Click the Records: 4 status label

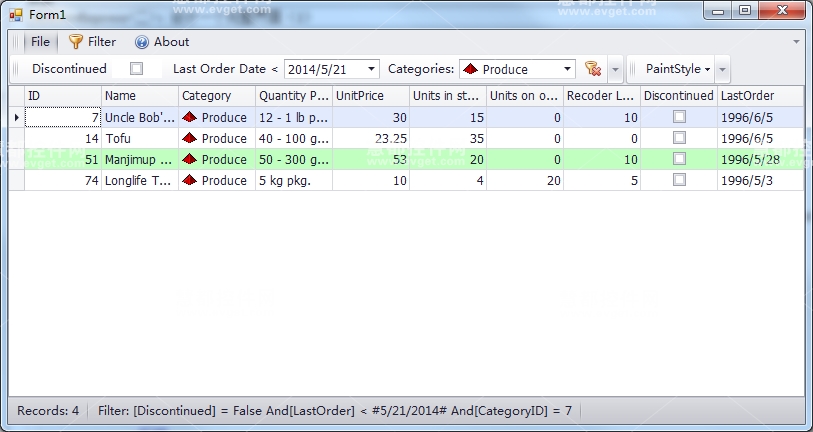click(48, 411)
